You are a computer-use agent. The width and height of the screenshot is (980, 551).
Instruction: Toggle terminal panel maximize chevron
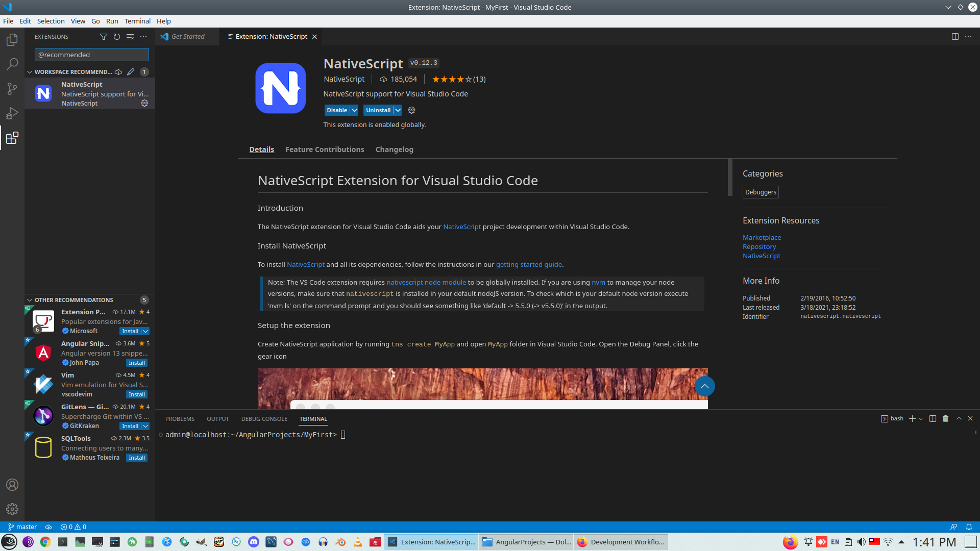[x=959, y=418]
